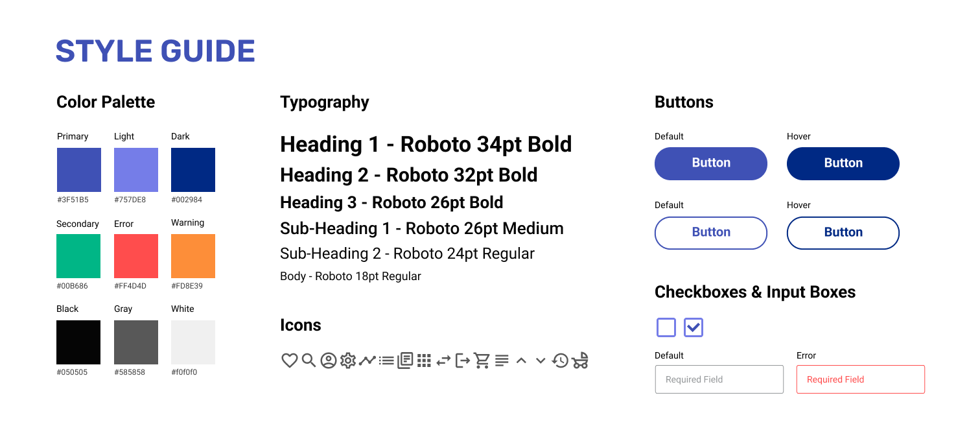Click the baby stroller icon

tap(580, 360)
